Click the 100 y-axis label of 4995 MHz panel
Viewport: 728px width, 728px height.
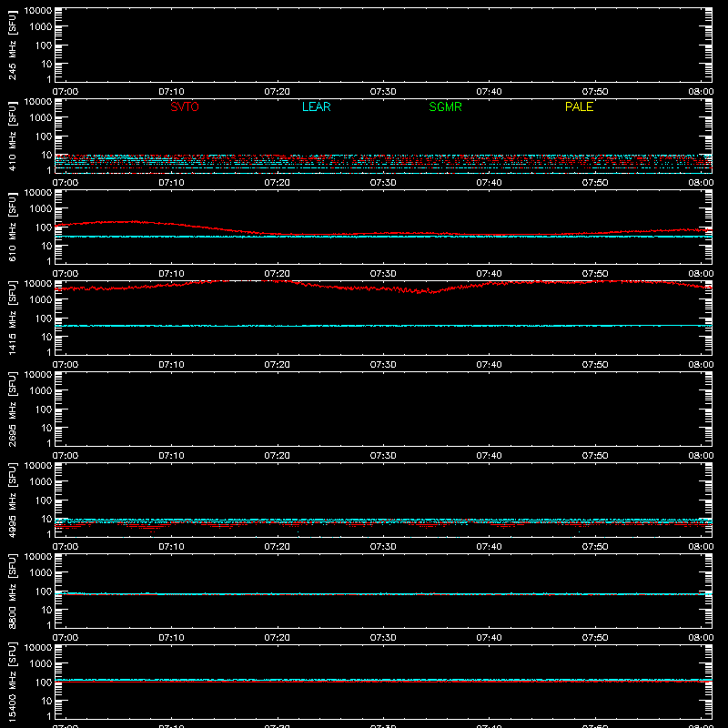(x=44, y=500)
